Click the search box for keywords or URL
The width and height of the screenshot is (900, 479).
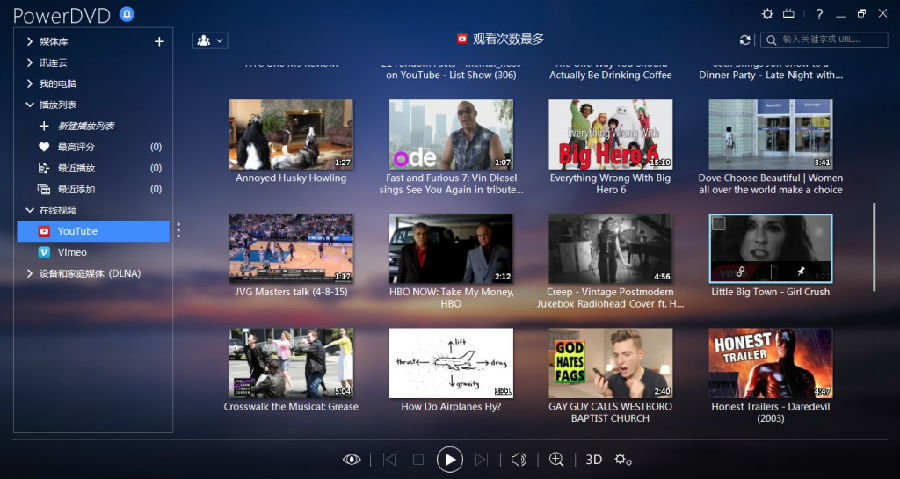point(824,40)
